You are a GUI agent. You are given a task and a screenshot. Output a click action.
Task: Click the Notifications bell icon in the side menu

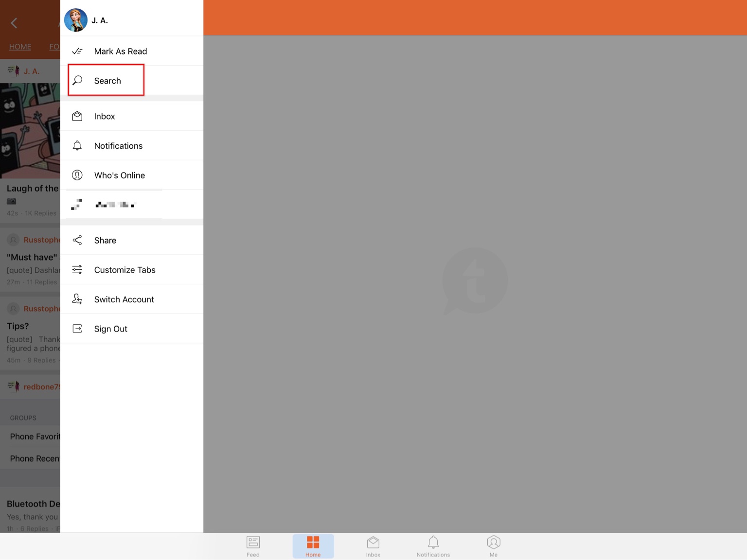(x=77, y=146)
